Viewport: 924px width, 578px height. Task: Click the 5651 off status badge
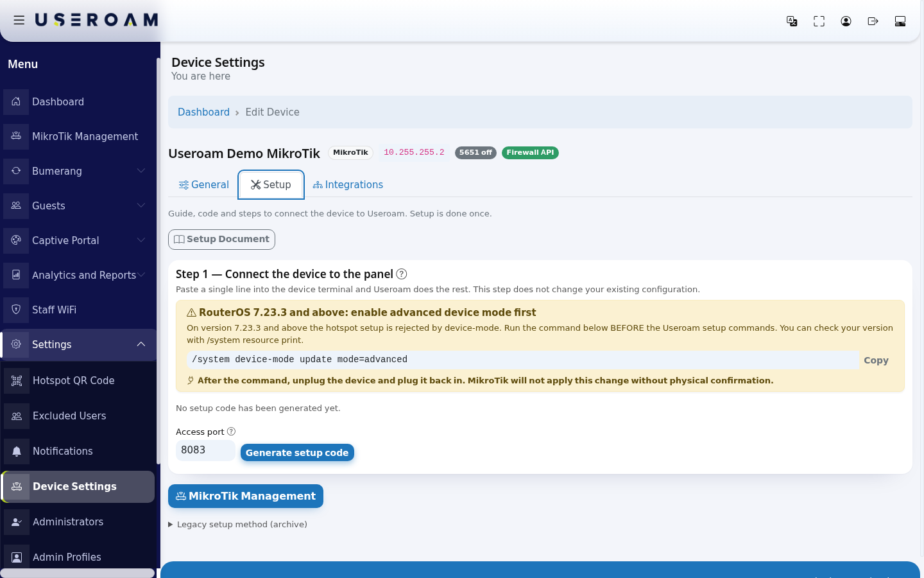pos(475,153)
